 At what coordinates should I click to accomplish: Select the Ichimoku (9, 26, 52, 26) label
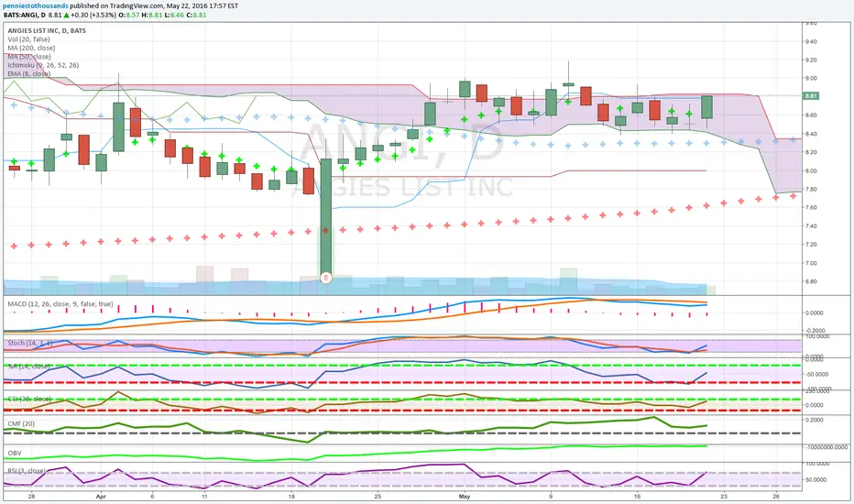click(x=44, y=65)
